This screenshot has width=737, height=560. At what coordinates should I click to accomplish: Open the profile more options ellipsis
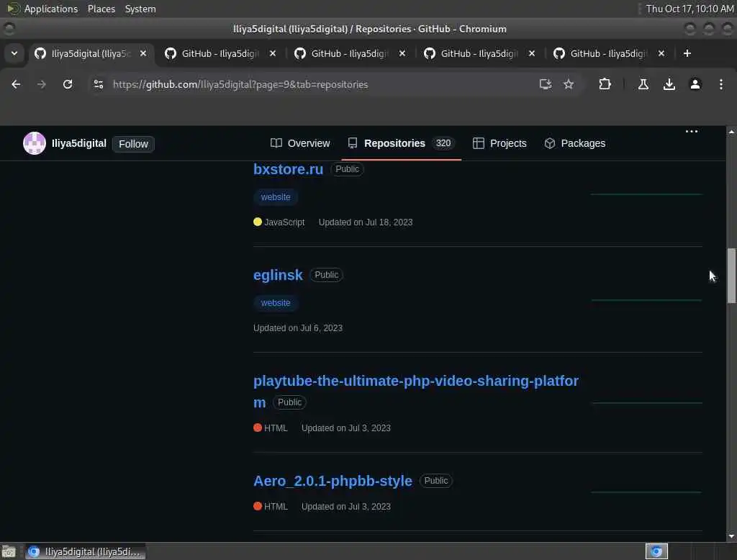pos(692,132)
